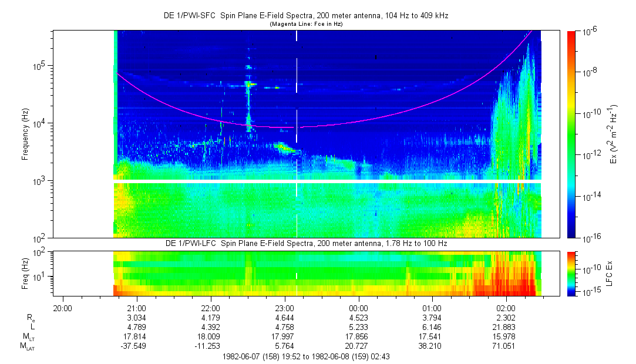Select the 23:00 time tick label
Screen dimensions: 636x364
pyautogui.click(x=285, y=308)
